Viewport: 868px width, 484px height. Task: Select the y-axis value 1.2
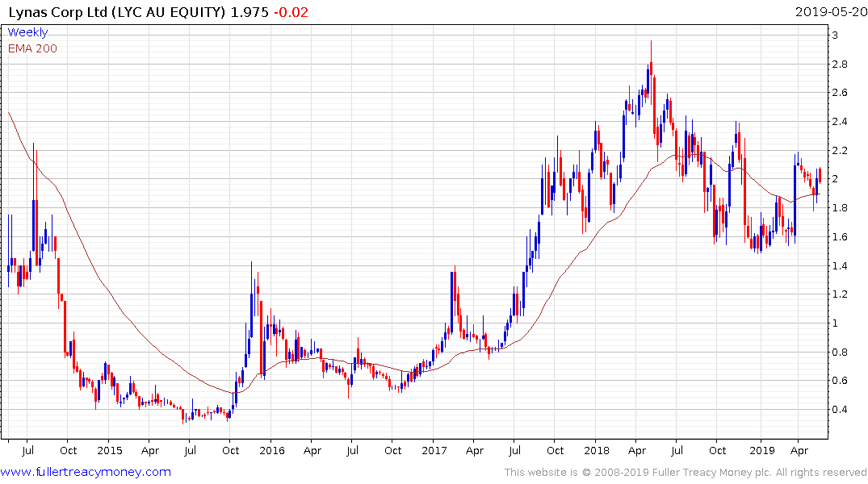[x=840, y=294]
